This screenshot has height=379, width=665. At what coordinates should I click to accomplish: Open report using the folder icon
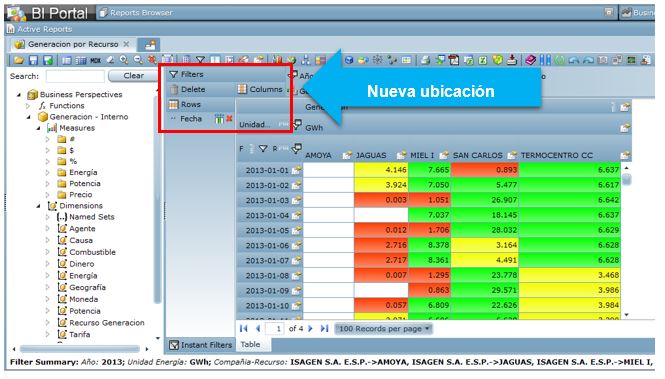coord(19,60)
